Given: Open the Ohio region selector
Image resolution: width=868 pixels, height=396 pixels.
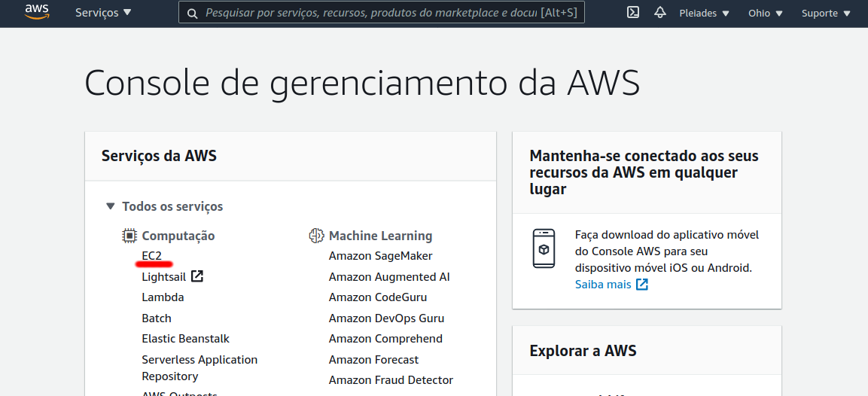Looking at the screenshot, I should [766, 14].
